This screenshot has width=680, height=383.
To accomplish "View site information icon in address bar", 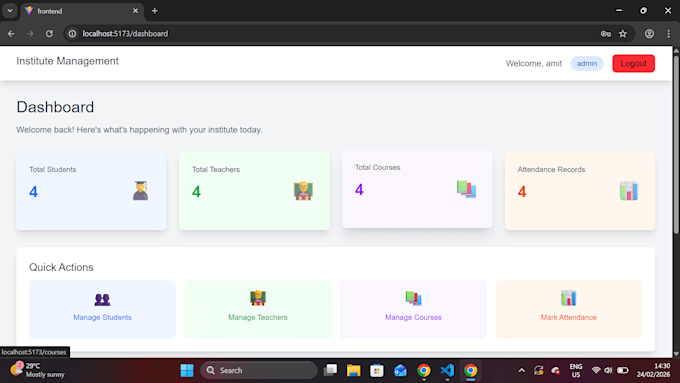I will click(72, 33).
